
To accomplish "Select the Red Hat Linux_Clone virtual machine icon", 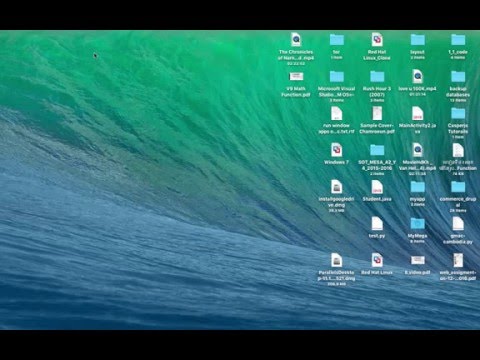I will point(377,40).
